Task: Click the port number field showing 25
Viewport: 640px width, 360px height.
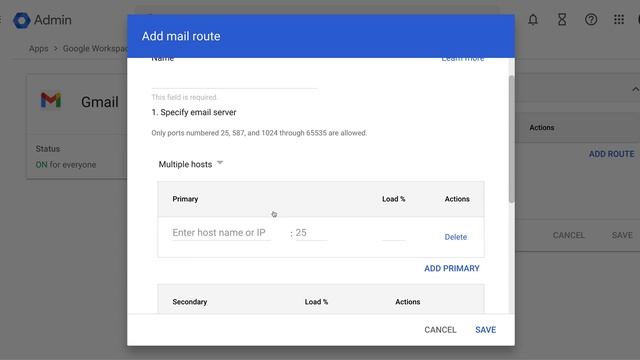Action: click(311, 233)
